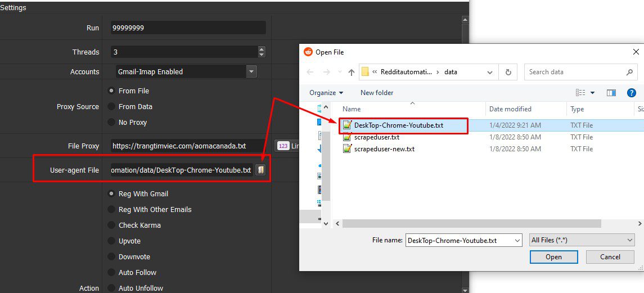Click the User-agent File path field
The height and width of the screenshot is (293, 644).
coord(182,170)
